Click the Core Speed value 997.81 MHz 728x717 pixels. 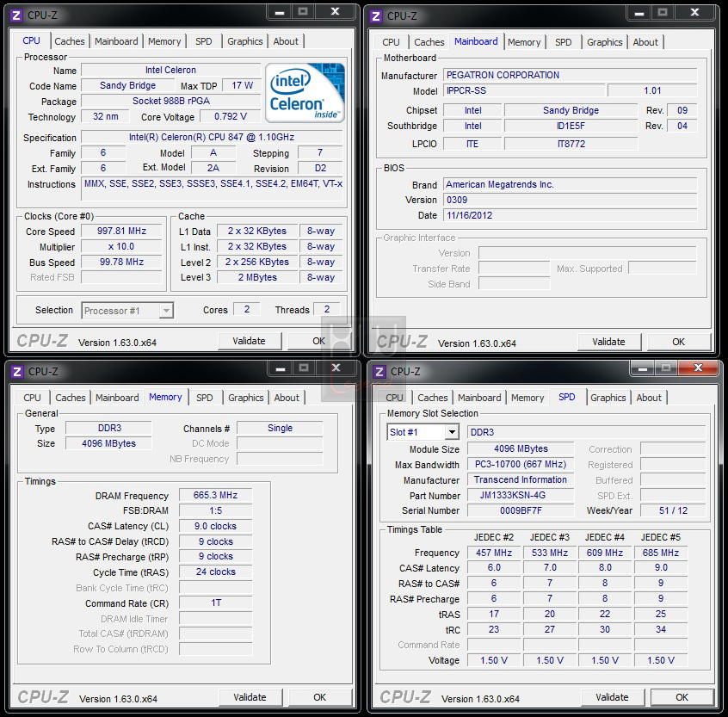(x=121, y=231)
